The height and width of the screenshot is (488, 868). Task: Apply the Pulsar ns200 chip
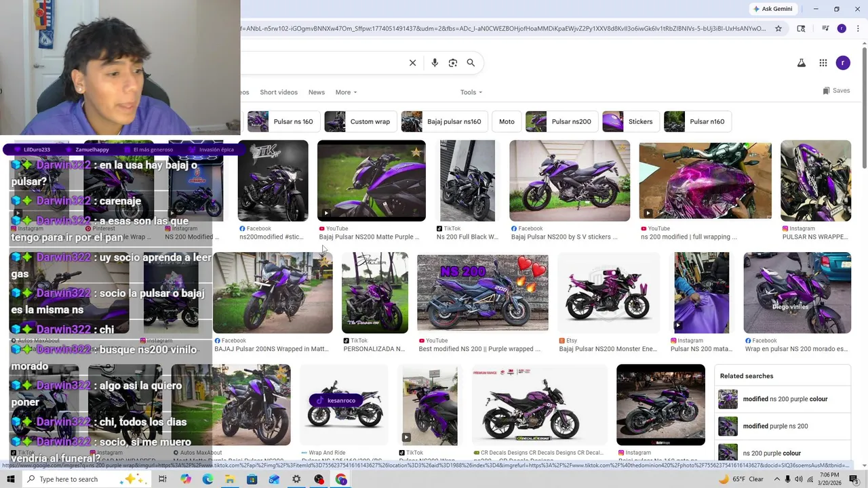coord(561,122)
